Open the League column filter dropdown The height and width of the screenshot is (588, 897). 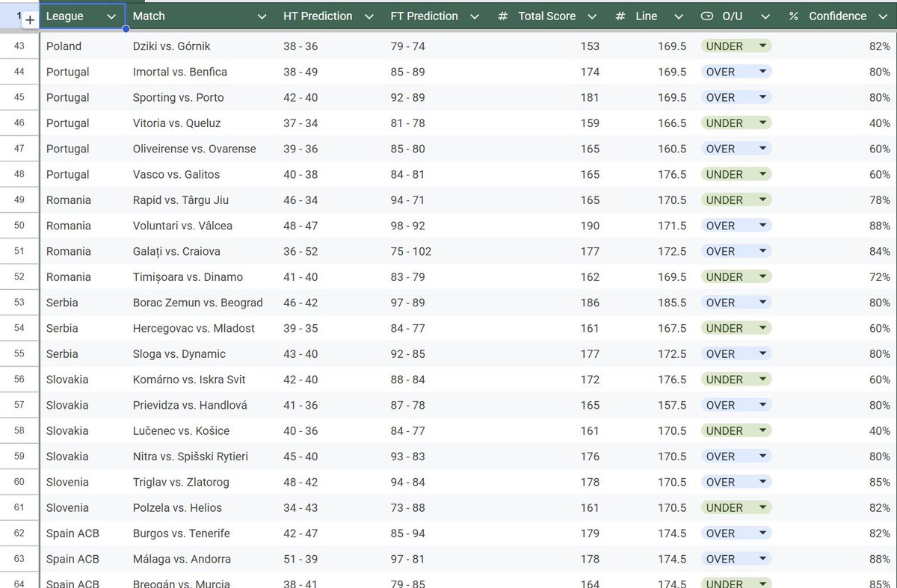(111, 16)
